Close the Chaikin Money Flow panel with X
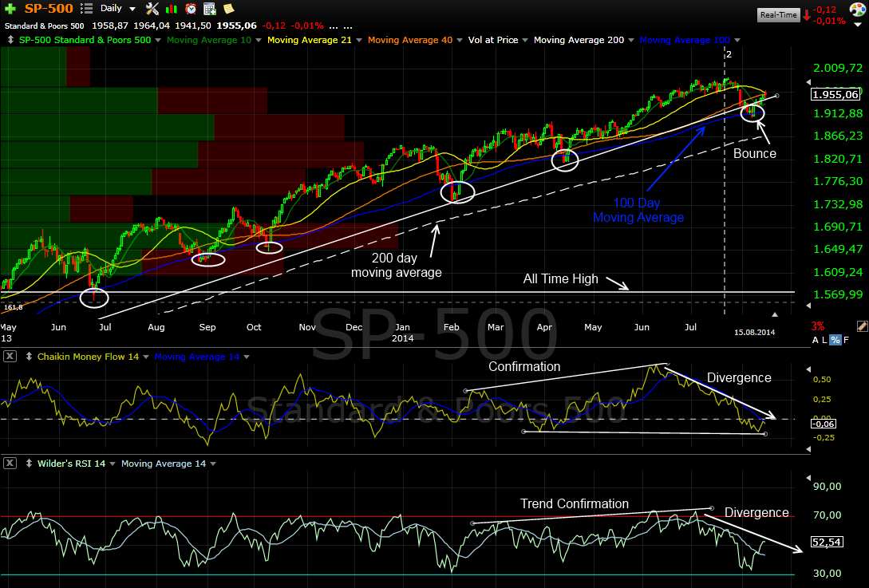The image size is (869, 588). 10,357
